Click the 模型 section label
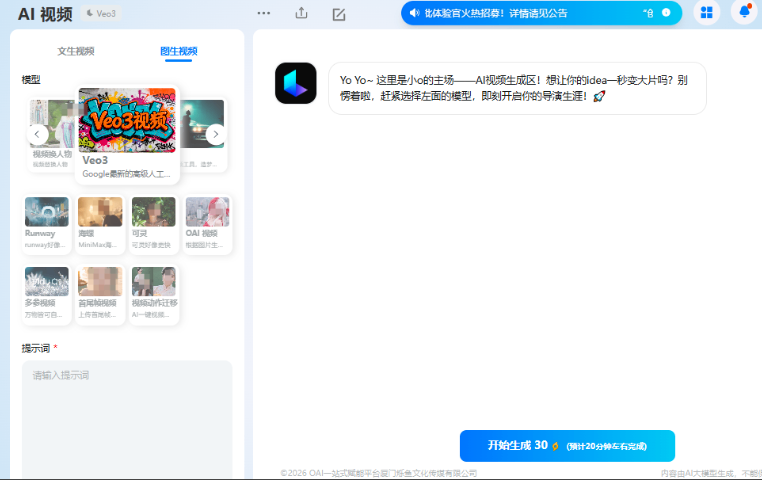Viewport: 762px width, 480px height. pyautogui.click(x=31, y=80)
